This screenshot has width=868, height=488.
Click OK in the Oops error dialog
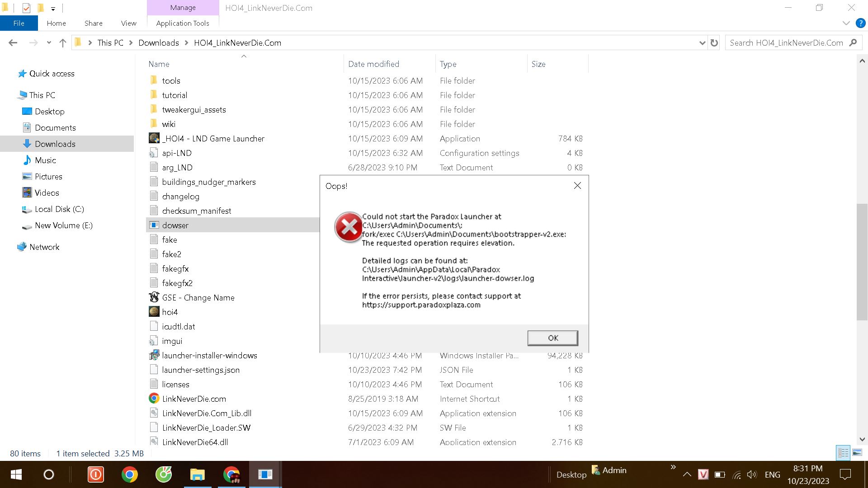point(552,338)
